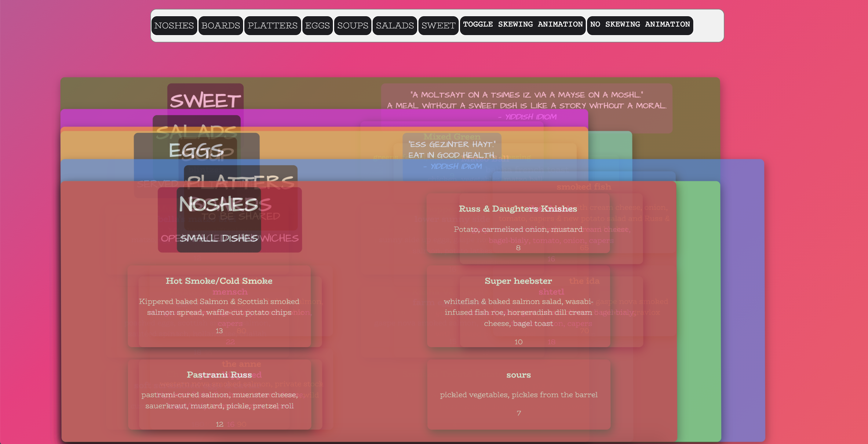Click the Super heebster menu card

(518, 306)
